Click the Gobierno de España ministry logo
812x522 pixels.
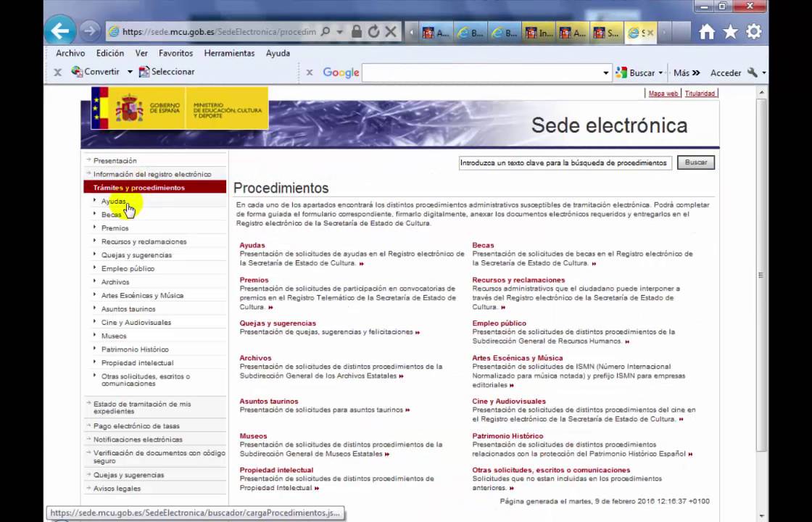(180, 108)
